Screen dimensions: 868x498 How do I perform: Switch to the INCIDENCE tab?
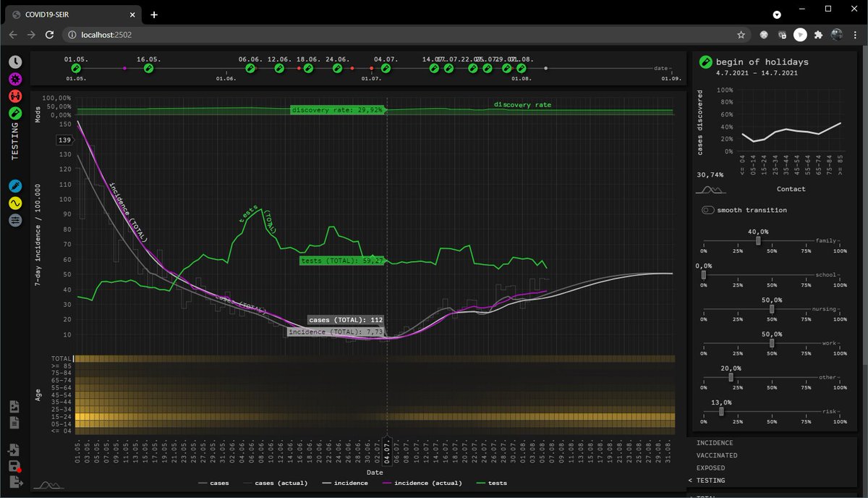(x=715, y=443)
